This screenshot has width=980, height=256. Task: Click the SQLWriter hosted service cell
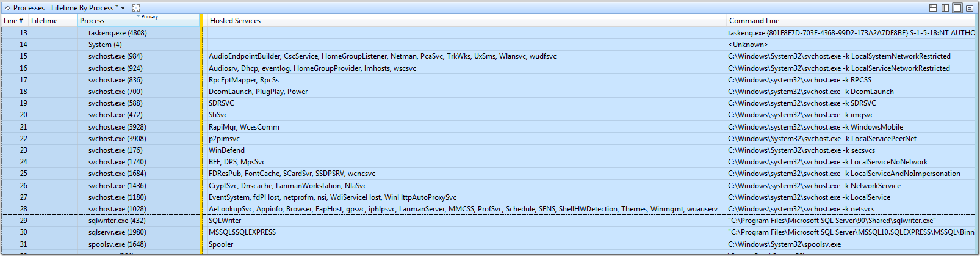pos(225,221)
